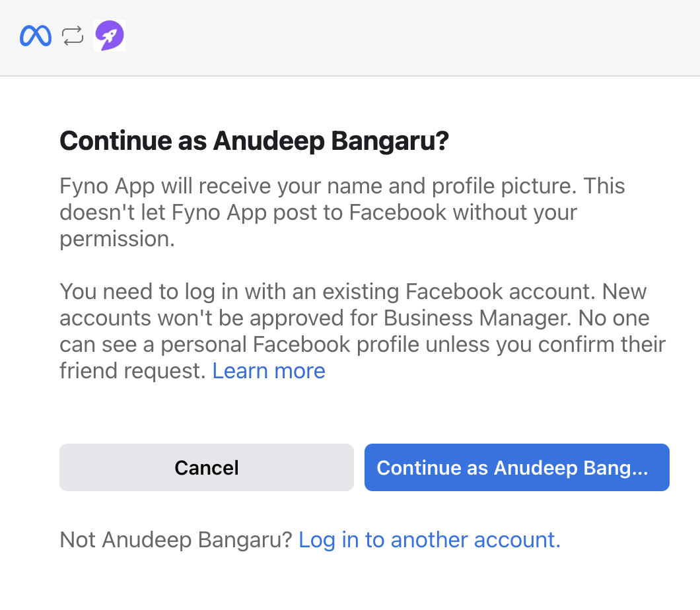Screen dimensions: 700x610
Task: Click the Meta infinity logo
Action: (x=36, y=36)
